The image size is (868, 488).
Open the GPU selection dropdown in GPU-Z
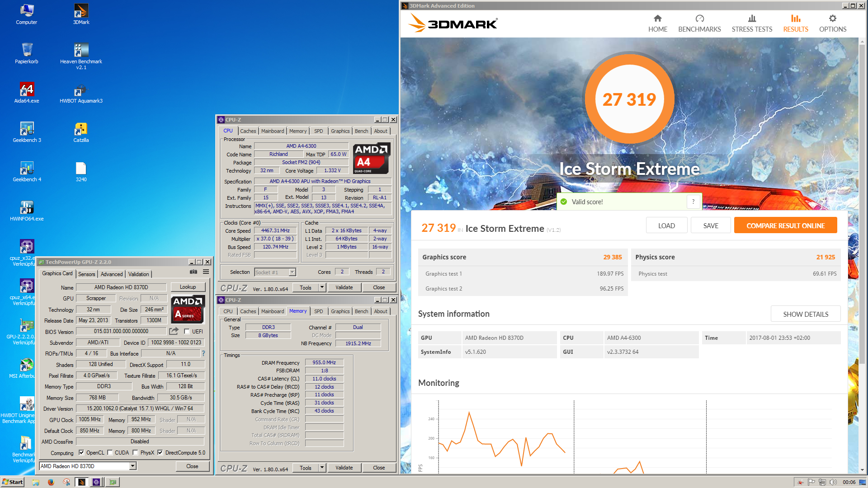coord(132,466)
